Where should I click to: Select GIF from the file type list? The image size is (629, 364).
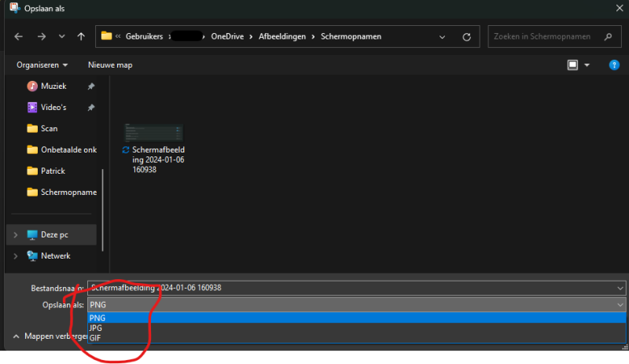click(x=95, y=336)
